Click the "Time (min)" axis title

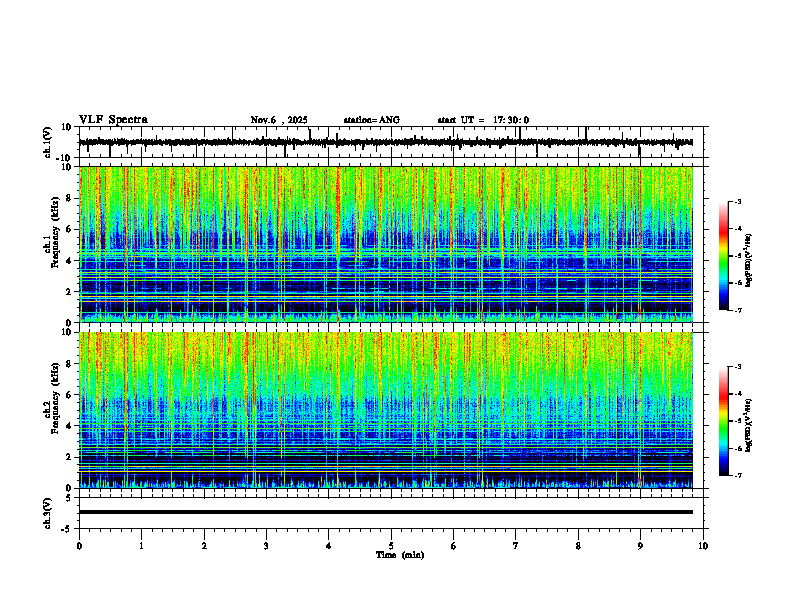pyautogui.click(x=400, y=555)
